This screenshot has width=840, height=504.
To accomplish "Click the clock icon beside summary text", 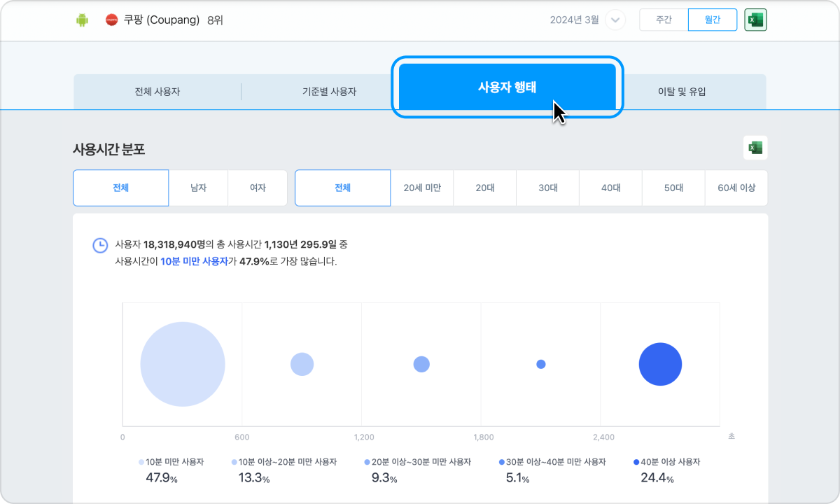I will point(101,245).
